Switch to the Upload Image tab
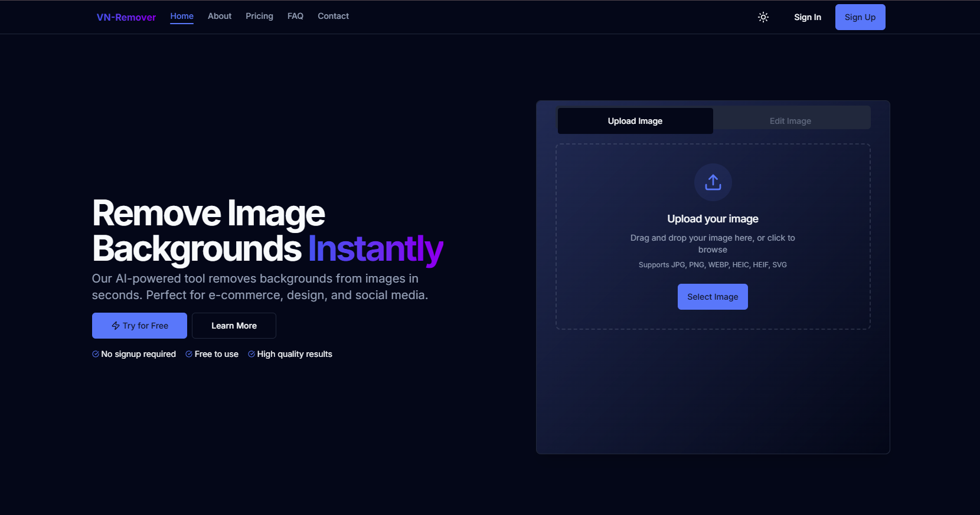 click(x=635, y=121)
